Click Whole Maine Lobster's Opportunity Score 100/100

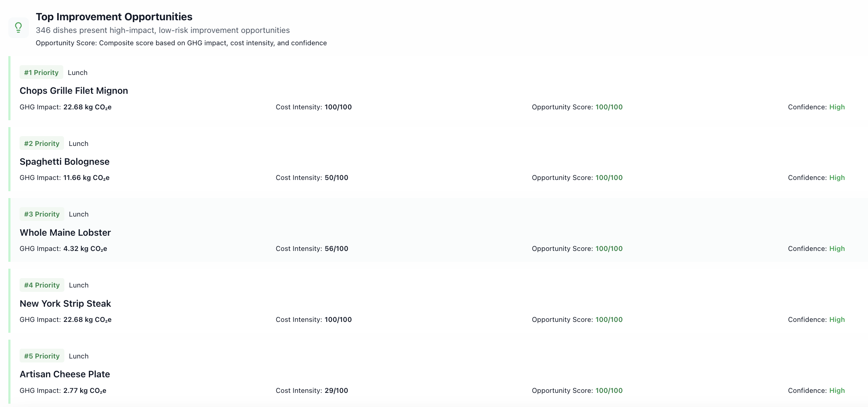pyautogui.click(x=609, y=249)
